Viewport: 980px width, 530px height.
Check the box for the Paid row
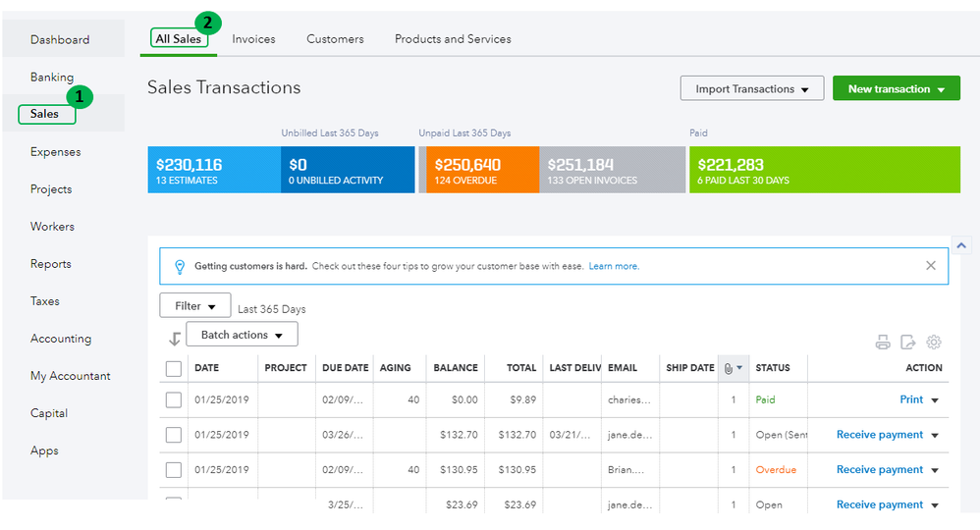174,399
